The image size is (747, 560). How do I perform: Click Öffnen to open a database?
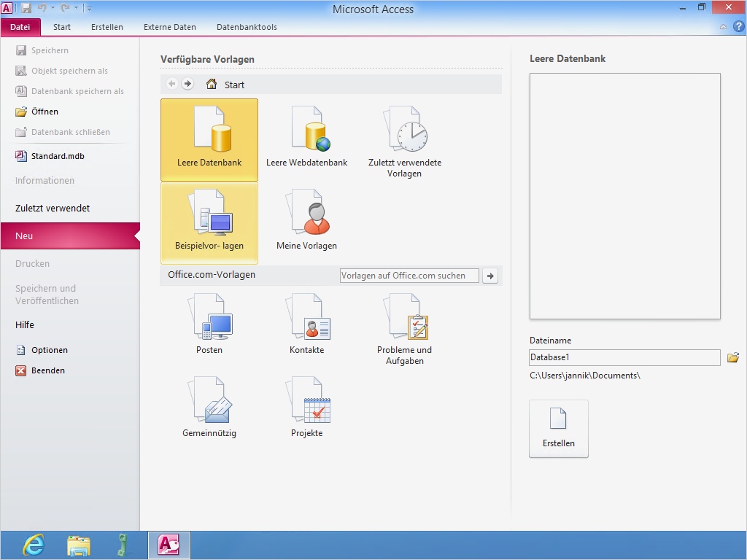click(36, 112)
